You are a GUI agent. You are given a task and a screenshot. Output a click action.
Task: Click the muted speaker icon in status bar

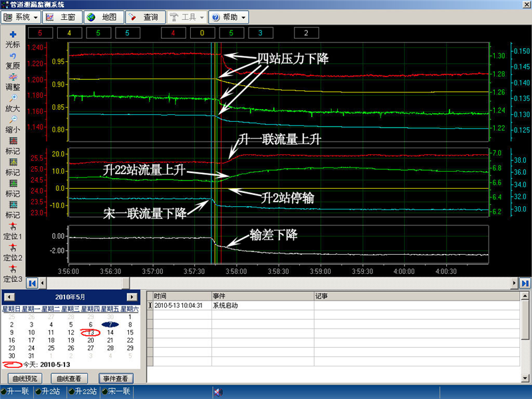217,392
